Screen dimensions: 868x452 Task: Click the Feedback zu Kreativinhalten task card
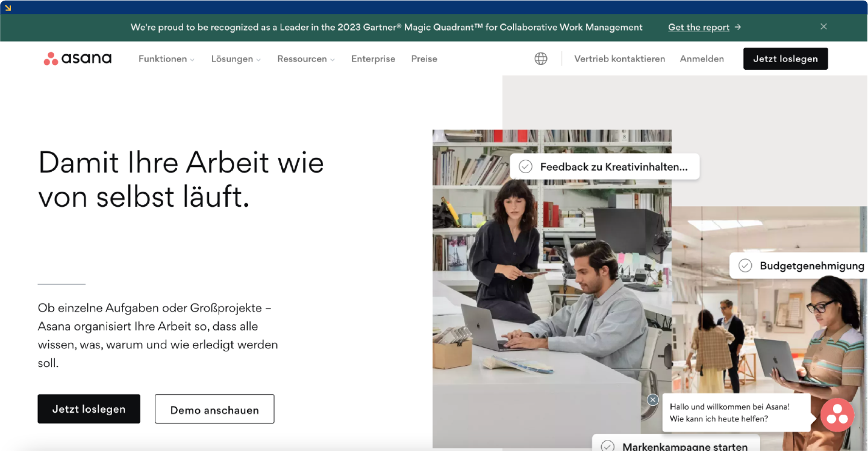click(x=605, y=166)
